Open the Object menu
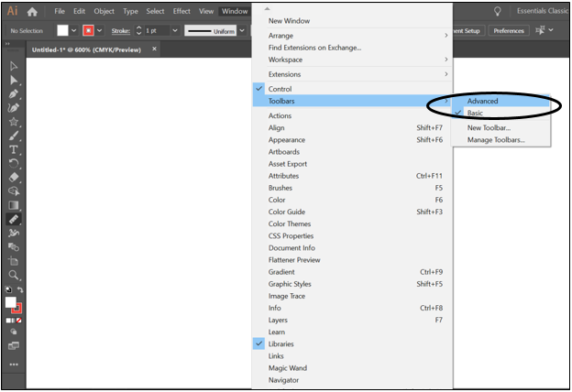This screenshot has height=392, width=572. point(104,11)
